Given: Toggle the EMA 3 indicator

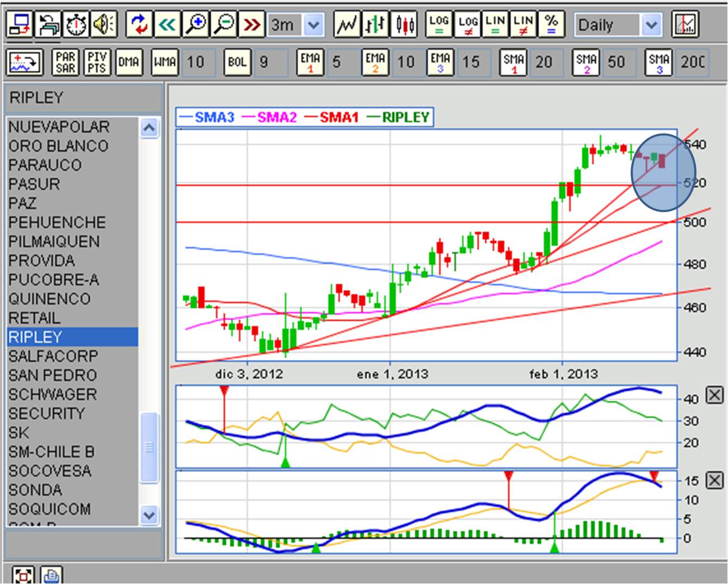Looking at the screenshot, I should [441, 63].
